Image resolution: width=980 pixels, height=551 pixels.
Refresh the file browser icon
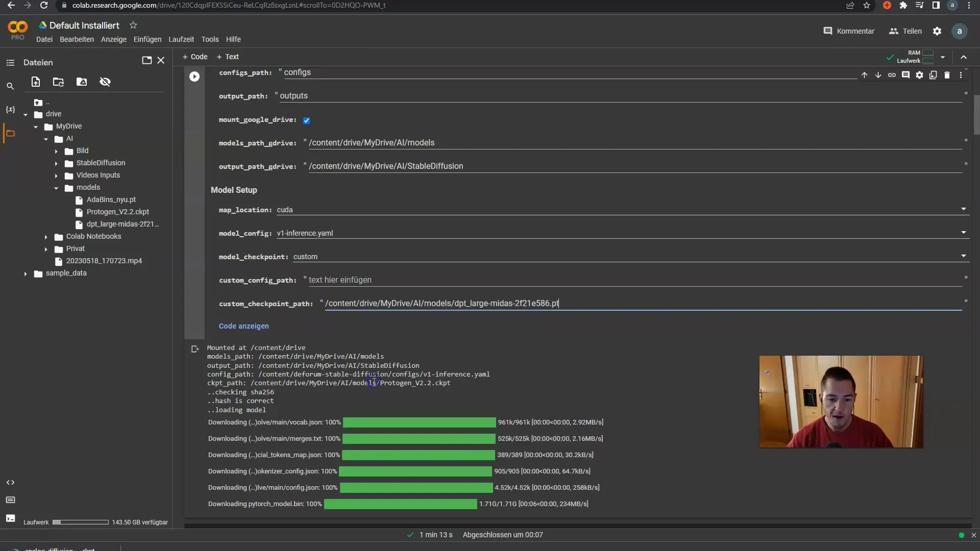59,82
